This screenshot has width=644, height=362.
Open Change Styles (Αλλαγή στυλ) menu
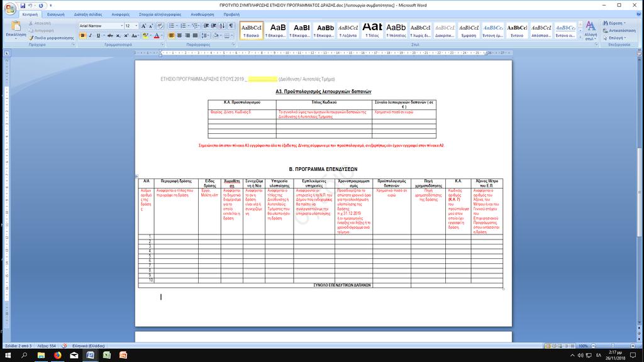click(x=591, y=30)
